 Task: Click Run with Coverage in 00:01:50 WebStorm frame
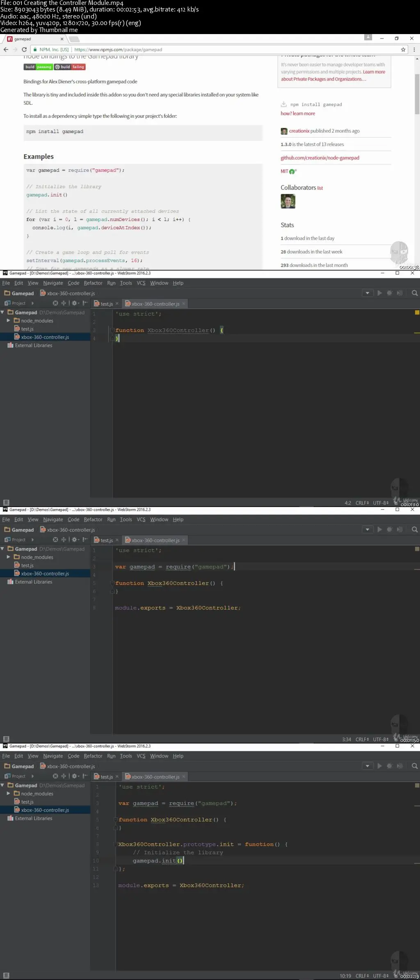399,530
